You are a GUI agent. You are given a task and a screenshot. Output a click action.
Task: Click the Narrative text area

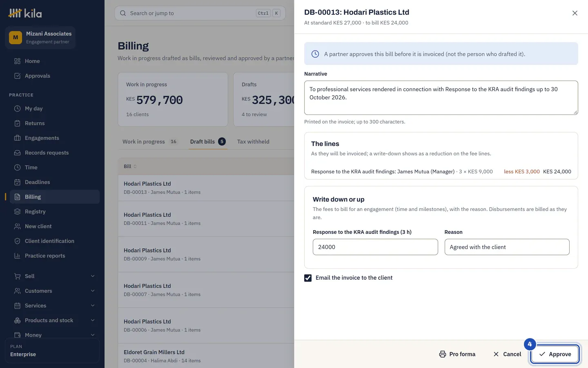441,98
